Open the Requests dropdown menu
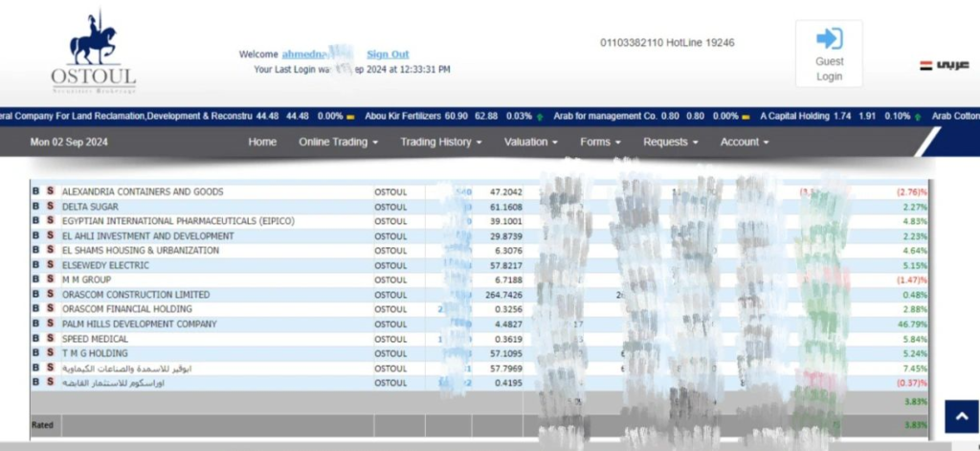This screenshot has width=980, height=451. (671, 142)
